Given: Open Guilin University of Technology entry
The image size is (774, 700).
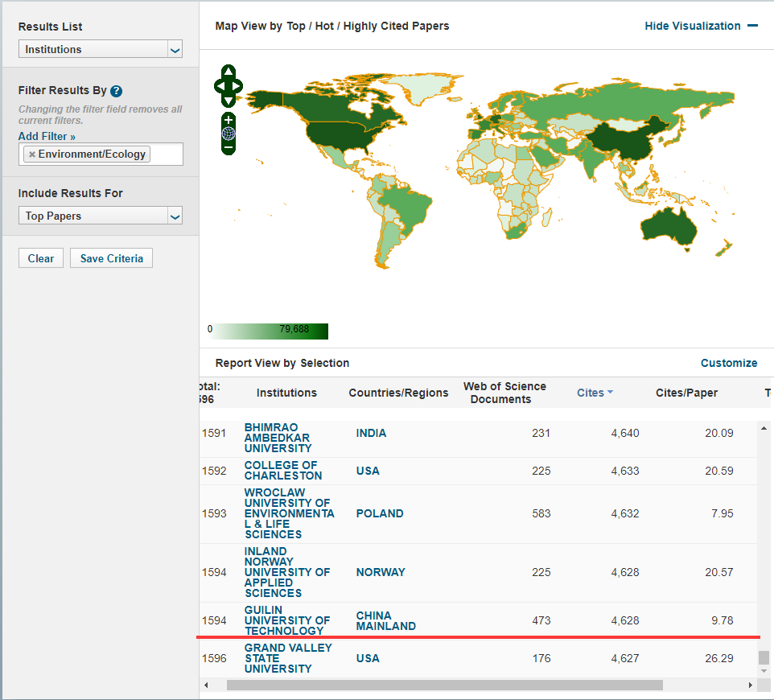Looking at the screenshot, I should (x=287, y=620).
